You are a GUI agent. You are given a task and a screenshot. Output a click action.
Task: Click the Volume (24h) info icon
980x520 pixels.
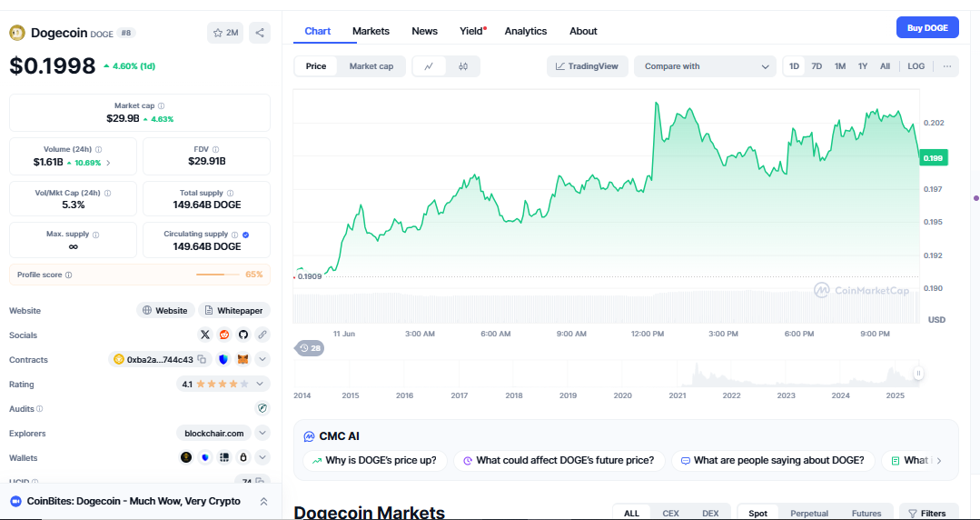(x=99, y=150)
